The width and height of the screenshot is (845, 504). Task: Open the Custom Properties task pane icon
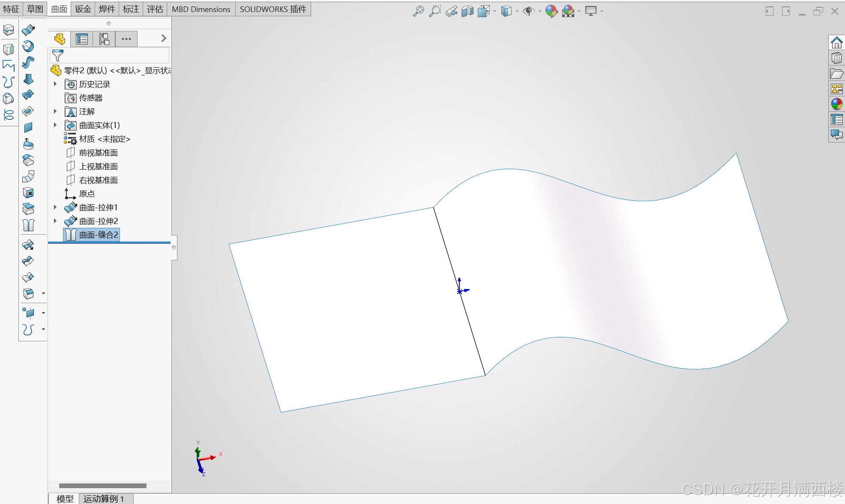pyautogui.click(x=836, y=119)
